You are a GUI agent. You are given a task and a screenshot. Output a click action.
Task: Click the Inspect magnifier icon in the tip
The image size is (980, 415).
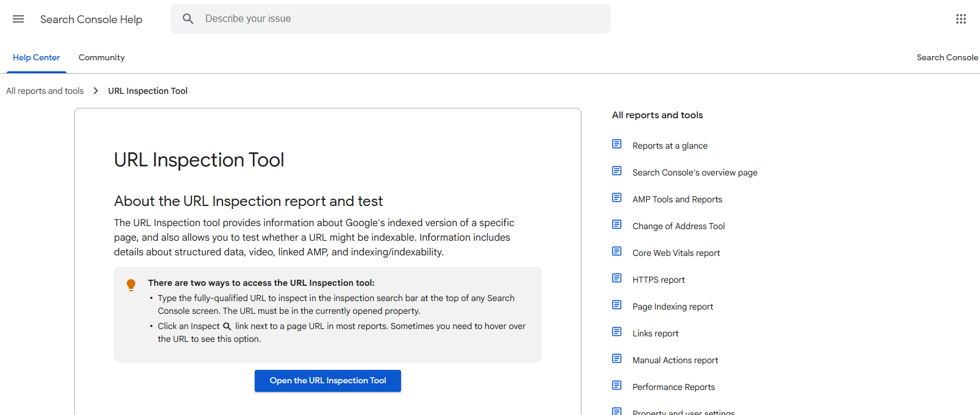(x=227, y=327)
